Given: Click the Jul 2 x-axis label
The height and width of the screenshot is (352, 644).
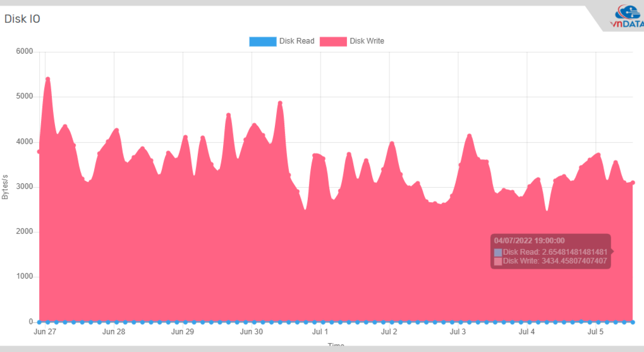Looking at the screenshot, I should pyautogui.click(x=389, y=332).
